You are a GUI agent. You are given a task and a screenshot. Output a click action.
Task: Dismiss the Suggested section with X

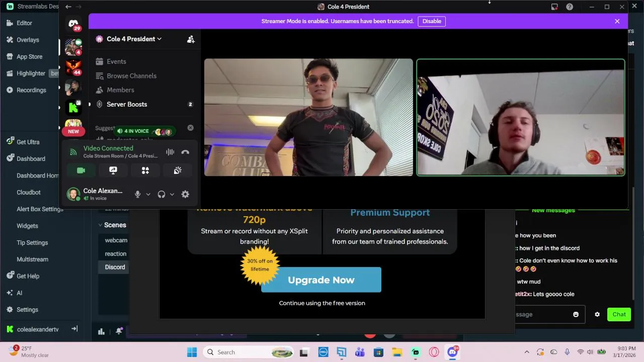click(191, 128)
